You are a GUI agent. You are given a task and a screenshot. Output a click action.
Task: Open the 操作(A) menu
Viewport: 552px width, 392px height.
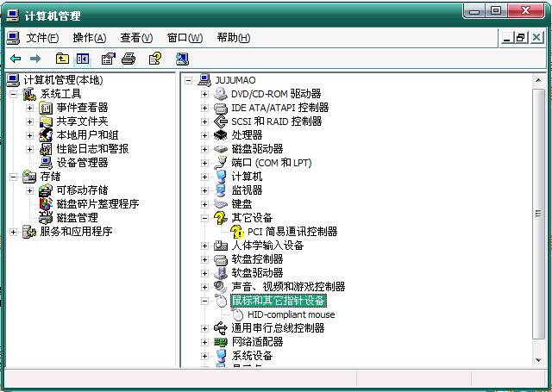(90, 38)
